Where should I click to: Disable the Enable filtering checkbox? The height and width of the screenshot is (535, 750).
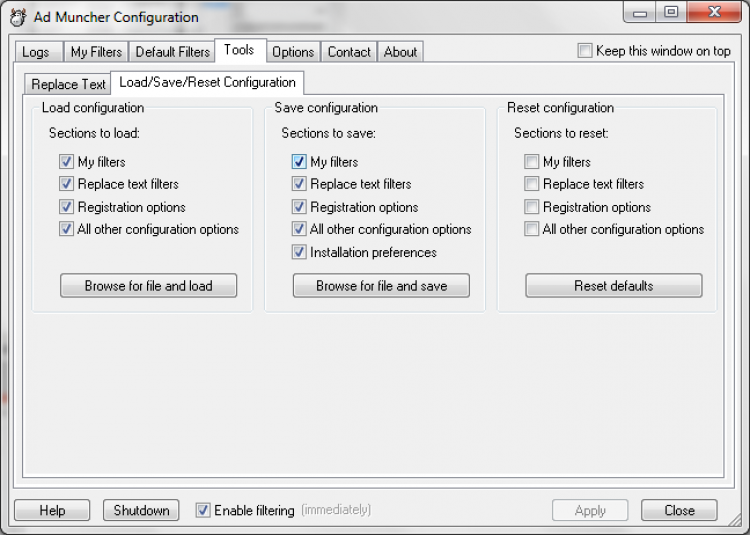click(x=203, y=510)
